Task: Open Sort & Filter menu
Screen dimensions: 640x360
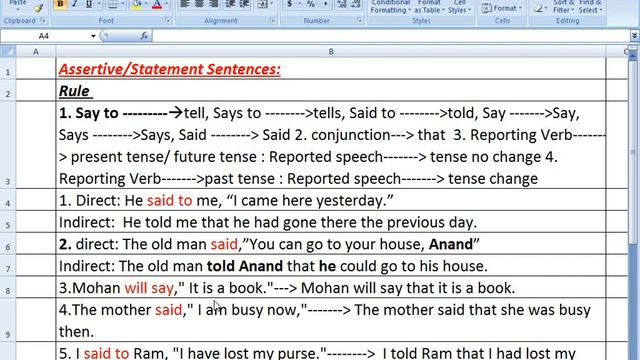Action: (x=563, y=7)
